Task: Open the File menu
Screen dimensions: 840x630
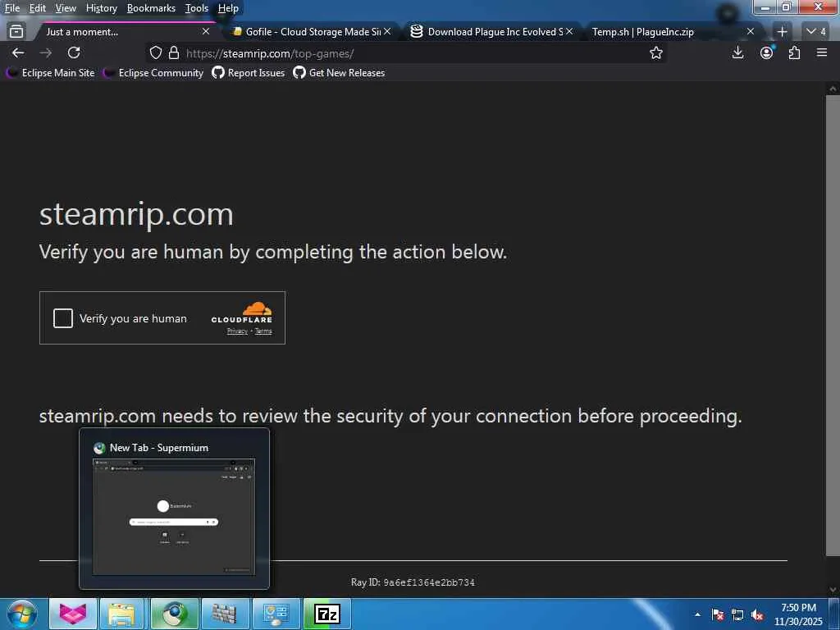Action: (x=12, y=8)
